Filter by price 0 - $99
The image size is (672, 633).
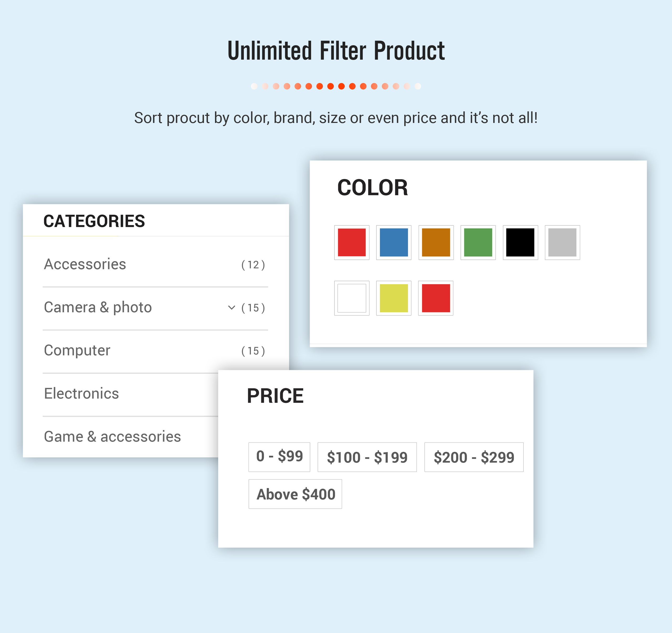[279, 457]
